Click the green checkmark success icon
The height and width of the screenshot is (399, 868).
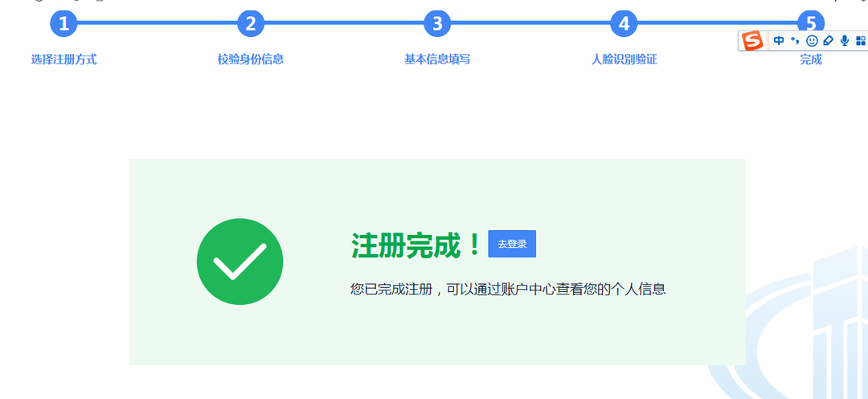pos(240,261)
